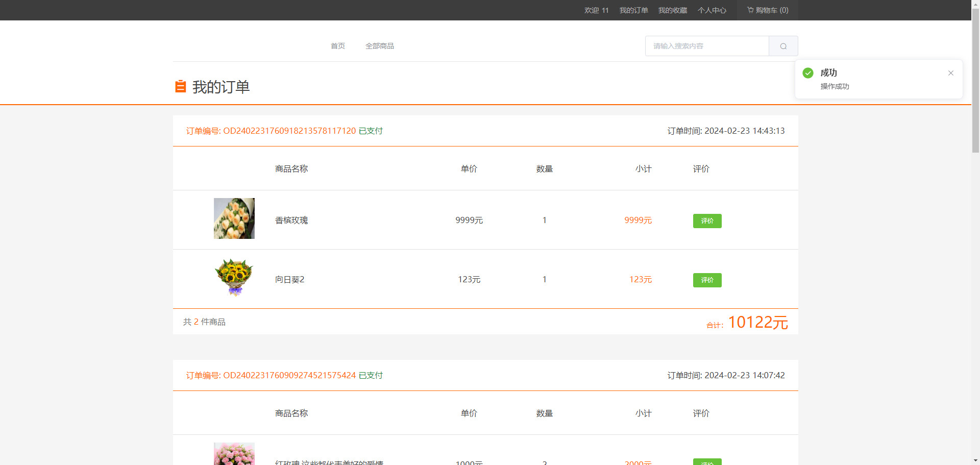Open the pink rose product thumbnail
Screen dimensions: 980x465
(234, 454)
